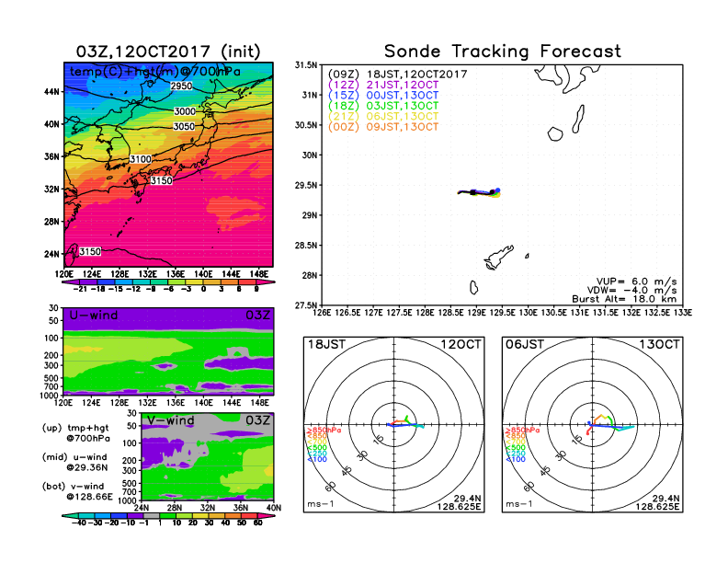Click the '18JST' hodograph label
The image size is (728, 563).
tap(327, 344)
